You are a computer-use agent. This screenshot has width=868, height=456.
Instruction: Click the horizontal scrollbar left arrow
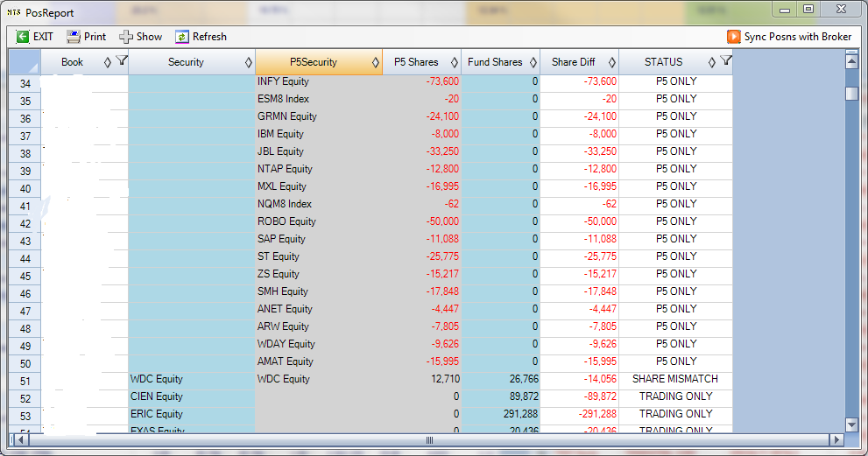click(21, 440)
